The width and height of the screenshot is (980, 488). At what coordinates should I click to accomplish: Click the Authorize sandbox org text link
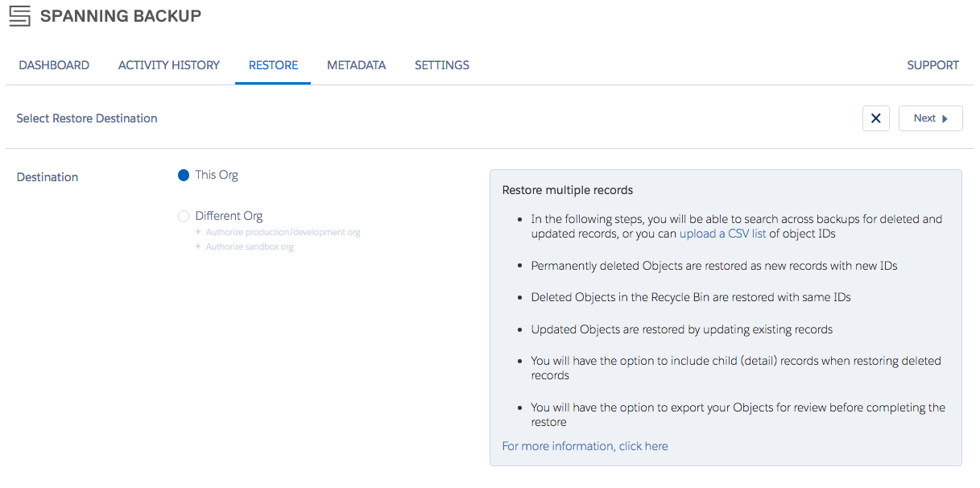[x=250, y=247]
